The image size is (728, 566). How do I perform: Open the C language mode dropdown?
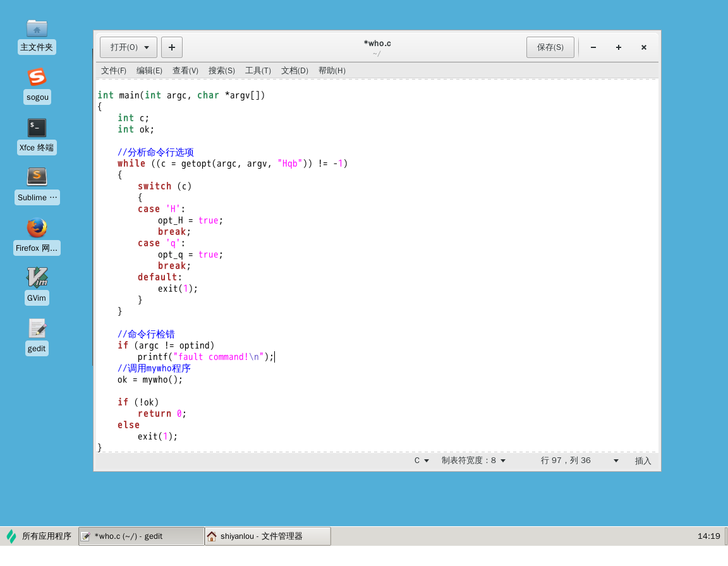point(420,461)
